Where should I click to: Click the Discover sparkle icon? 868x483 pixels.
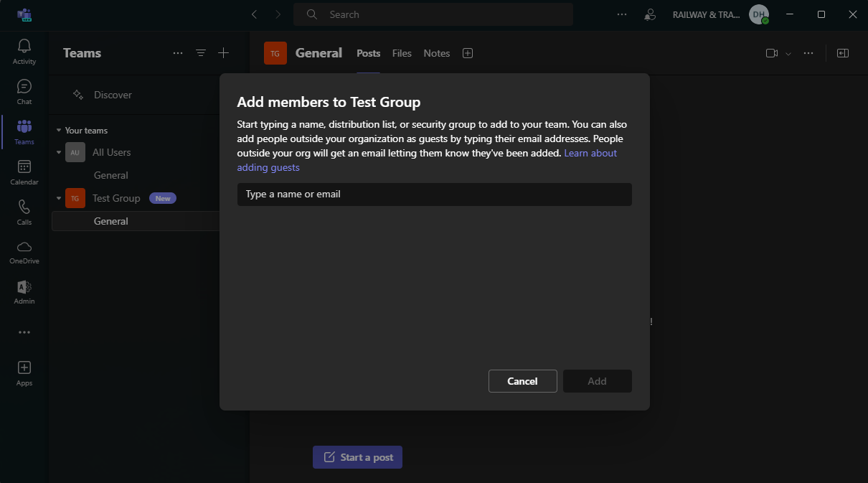pyautogui.click(x=78, y=95)
